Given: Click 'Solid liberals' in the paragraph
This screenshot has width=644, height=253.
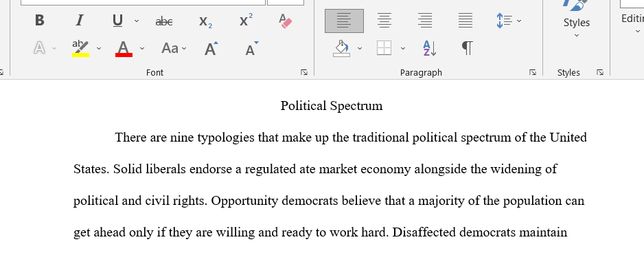Looking at the screenshot, I should [x=150, y=169].
